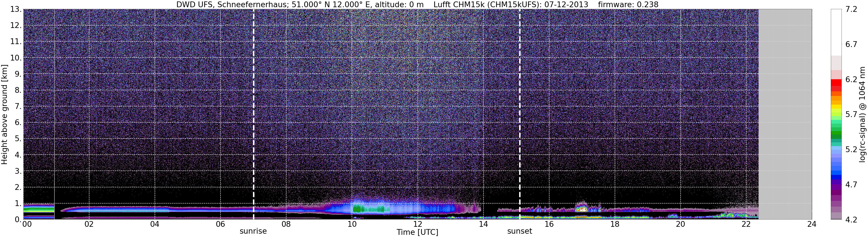Click the colorbar tick value '6.7'
This screenshot has width=868, height=238.
click(851, 44)
